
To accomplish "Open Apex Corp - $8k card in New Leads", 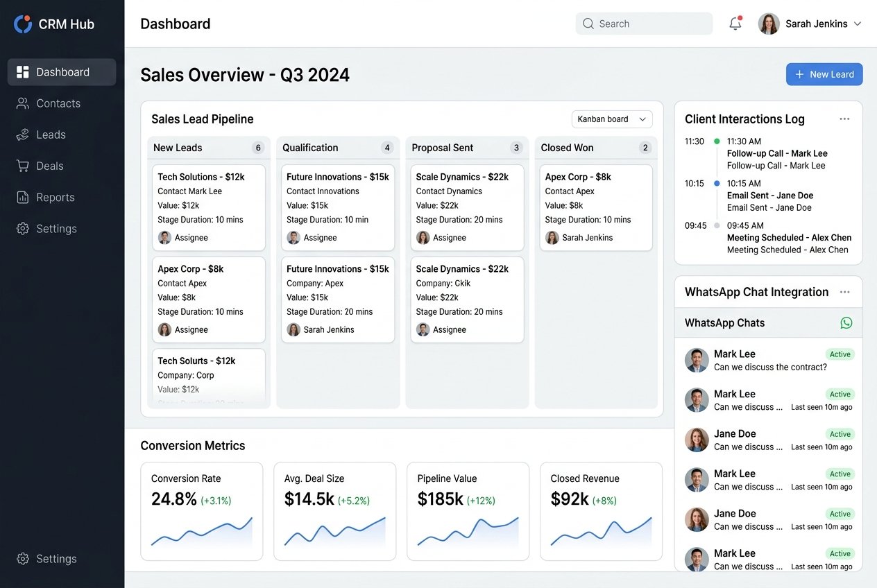I will pyautogui.click(x=209, y=300).
